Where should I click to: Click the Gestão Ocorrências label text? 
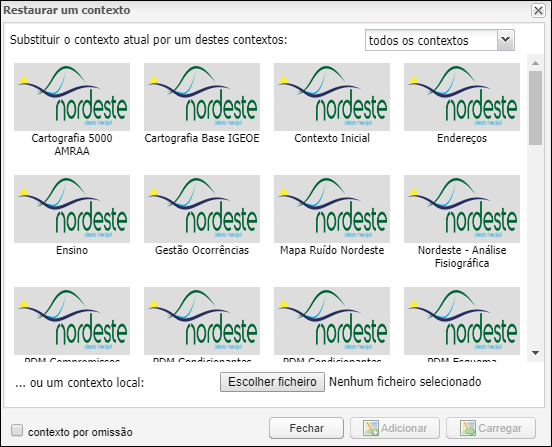pyautogui.click(x=202, y=250)
